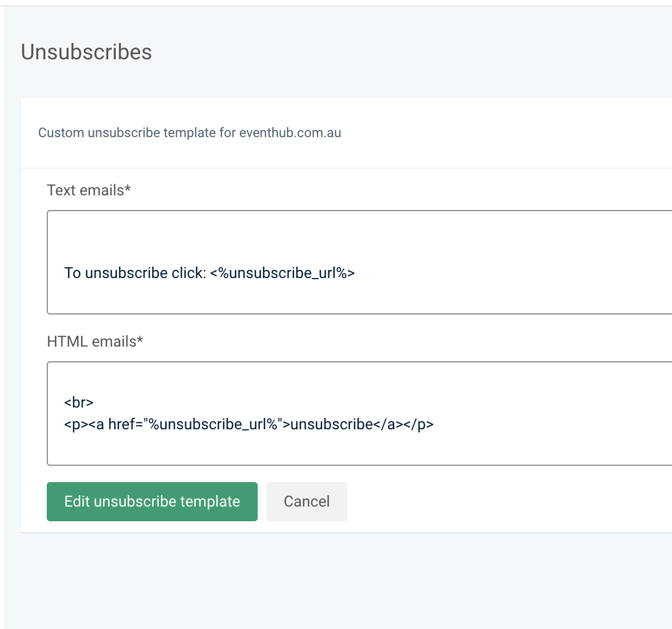This screenshot has height=629, width=672.
Task: Click the Custom unsubscribe template header text
Action: click(x=189, y=133)
